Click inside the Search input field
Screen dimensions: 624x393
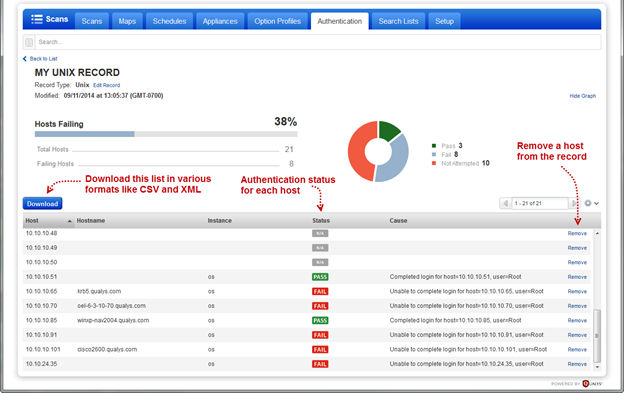(x=318, y=42)
